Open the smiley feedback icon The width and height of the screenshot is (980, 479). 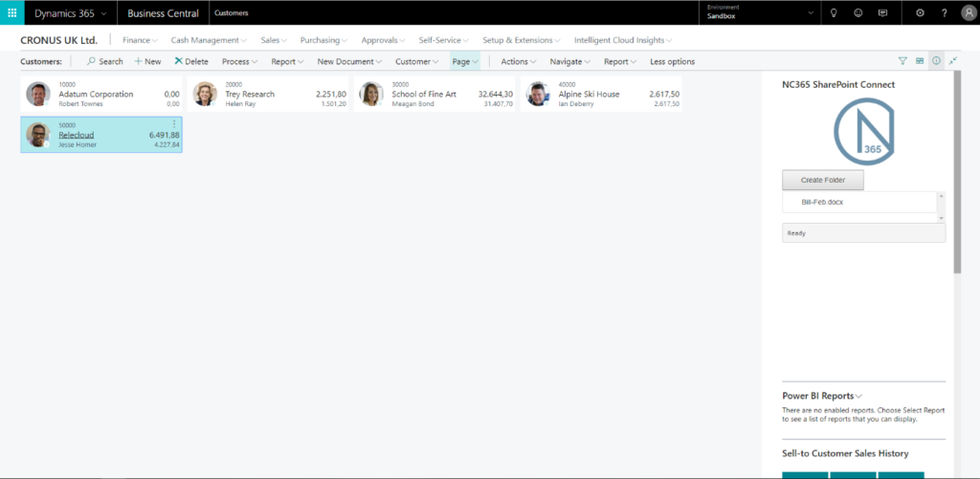coord(858,12)
